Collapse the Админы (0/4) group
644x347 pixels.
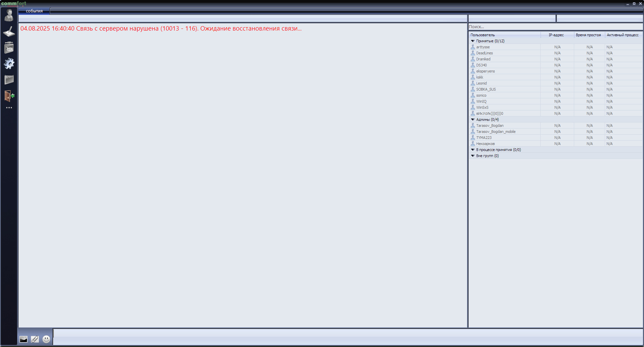click(473, 119)
